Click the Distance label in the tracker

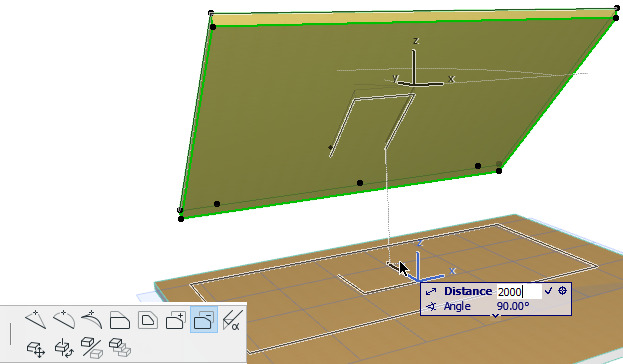(468, 291)
